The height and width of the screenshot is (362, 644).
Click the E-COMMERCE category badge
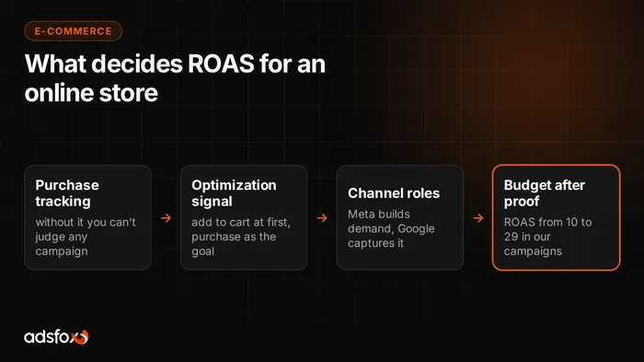click(73, 31)
